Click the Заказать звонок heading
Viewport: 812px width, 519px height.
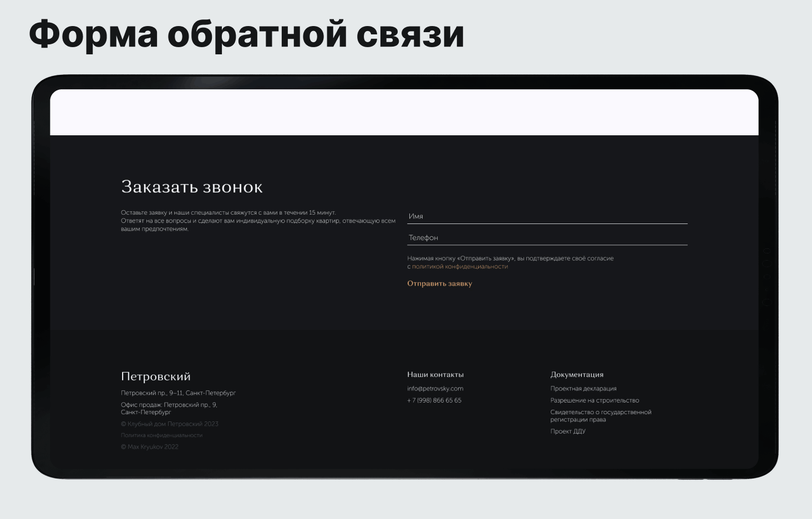(x=191, y=187)
